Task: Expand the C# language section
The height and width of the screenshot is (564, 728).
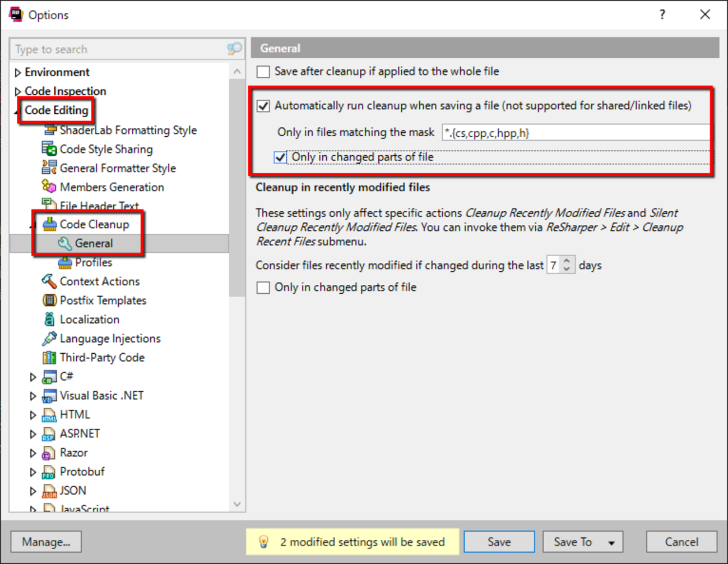Action: pyautogui.click(x=33, y=376)
